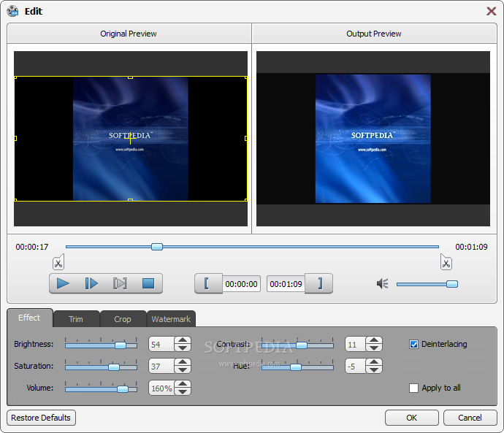Open the Crop tab
The height and width of the screenshot is (433, 504).
[123, 319]
